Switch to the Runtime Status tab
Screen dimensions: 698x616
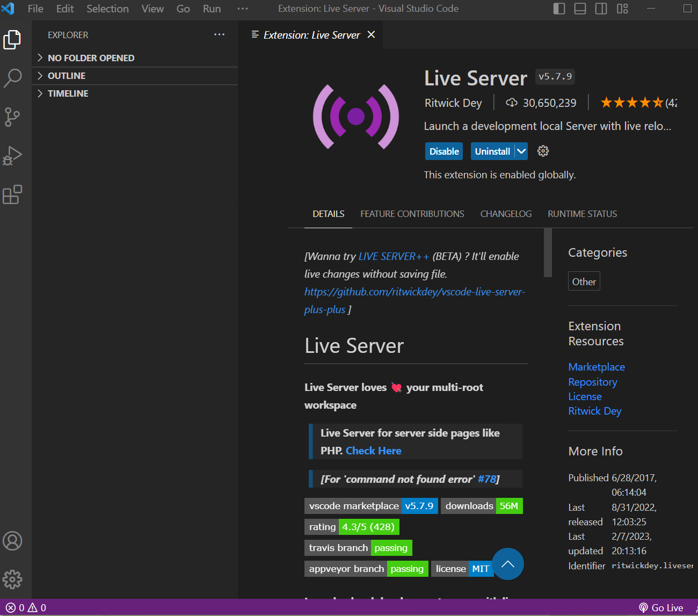582,214
